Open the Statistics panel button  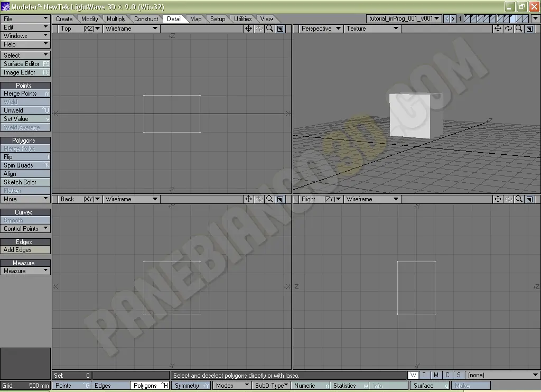click(349, 386)
